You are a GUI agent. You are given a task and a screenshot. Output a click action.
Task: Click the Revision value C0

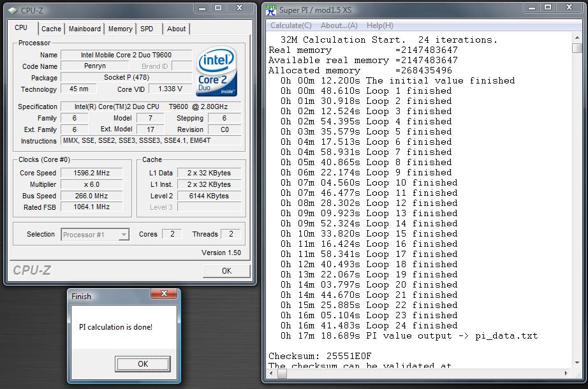(x=224, y=129)
